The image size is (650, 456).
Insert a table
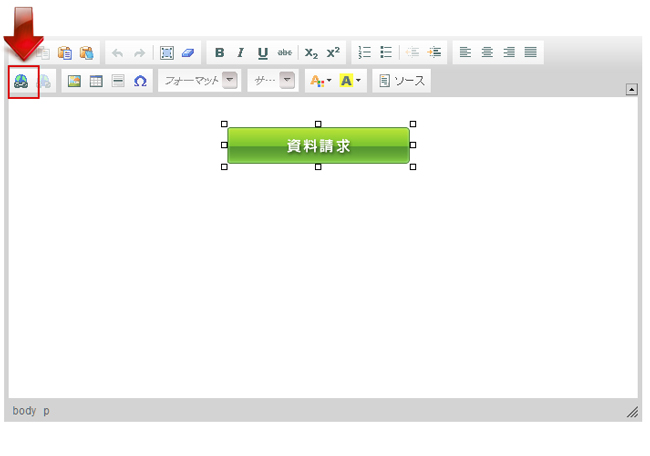coord(96,81)
